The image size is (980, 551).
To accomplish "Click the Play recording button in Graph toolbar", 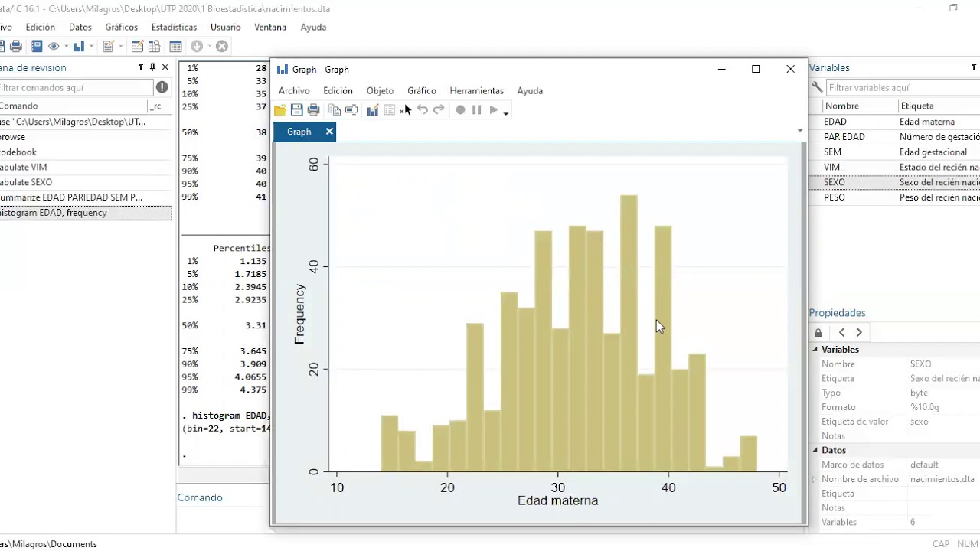I will (x=494, y=110).
